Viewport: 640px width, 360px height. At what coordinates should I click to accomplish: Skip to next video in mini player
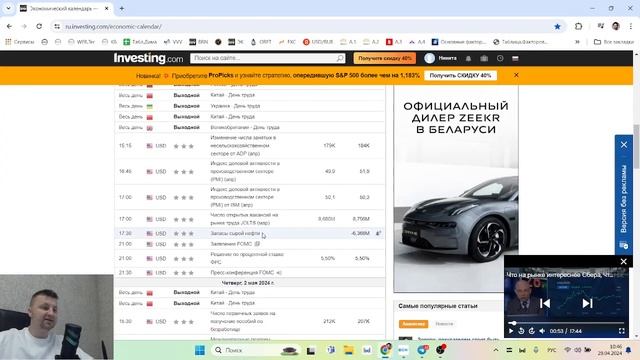[587, 303]
